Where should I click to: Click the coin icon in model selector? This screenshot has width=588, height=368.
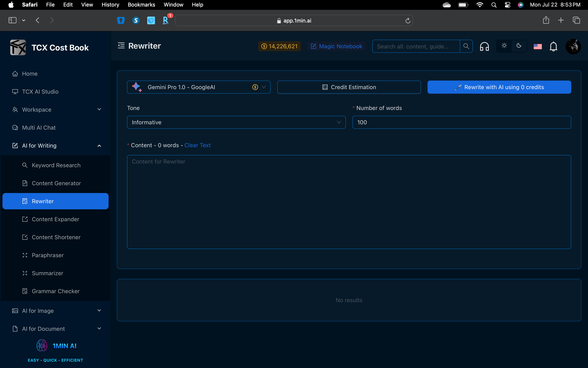point(255,87)
